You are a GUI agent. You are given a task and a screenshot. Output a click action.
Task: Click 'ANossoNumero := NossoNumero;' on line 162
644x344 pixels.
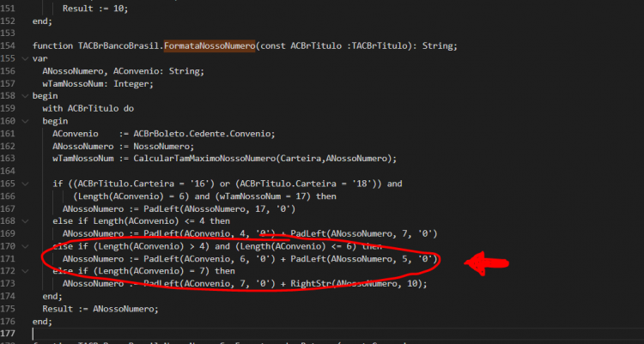(123, 146)
